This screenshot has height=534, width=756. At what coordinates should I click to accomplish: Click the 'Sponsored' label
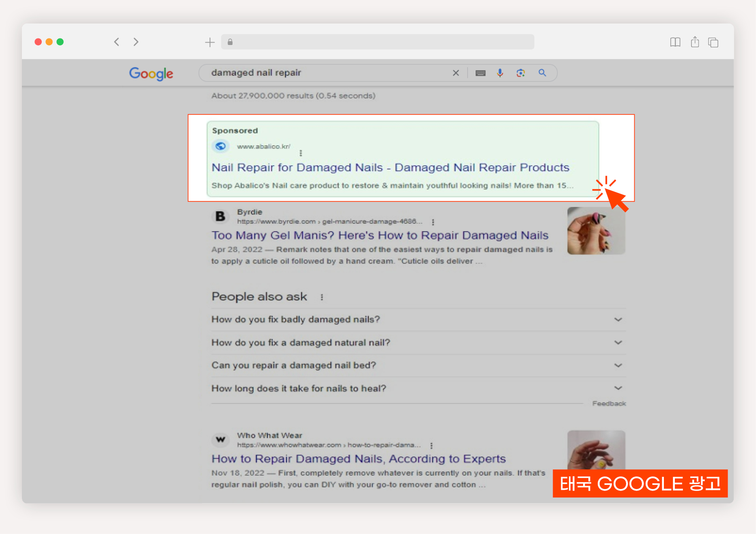pos(235,131)
